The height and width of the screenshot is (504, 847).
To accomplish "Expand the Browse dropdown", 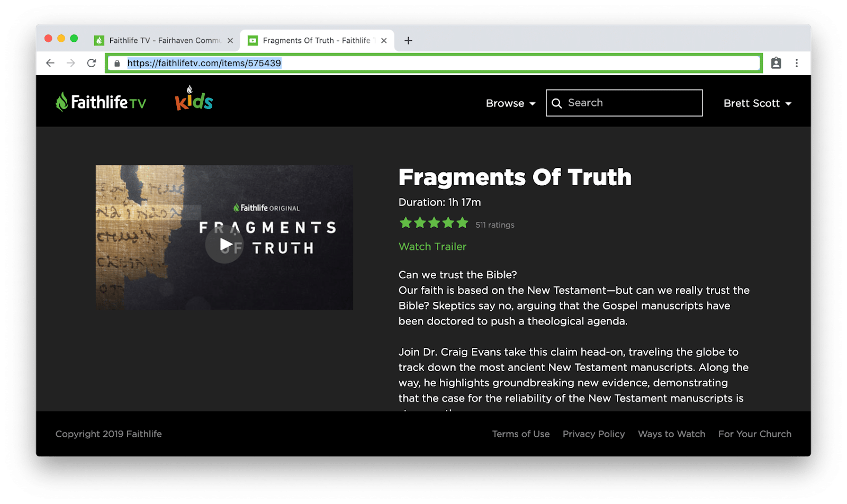I will coord(510,103).
